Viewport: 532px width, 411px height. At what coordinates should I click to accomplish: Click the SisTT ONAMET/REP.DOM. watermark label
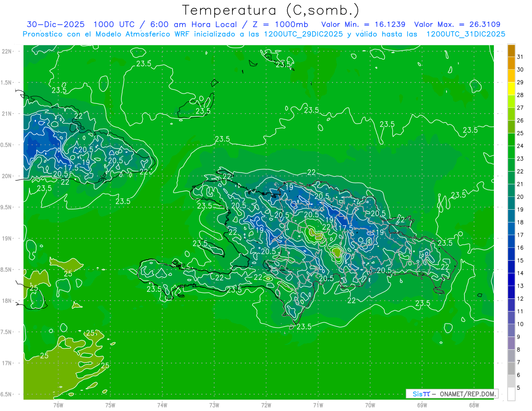452,394
